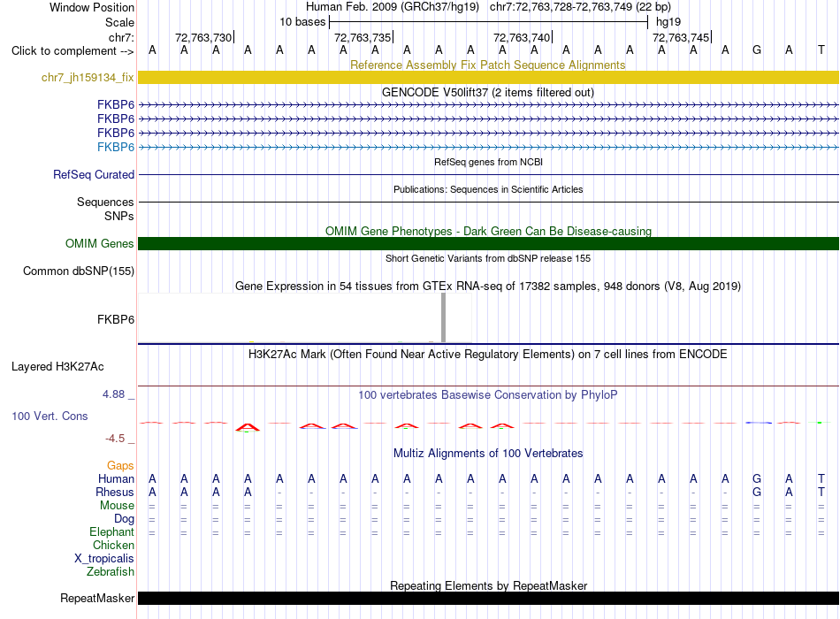840x619 pixels.
Task: Select the 'Dog' alignment row label
Action: click(x=125, y=519)
